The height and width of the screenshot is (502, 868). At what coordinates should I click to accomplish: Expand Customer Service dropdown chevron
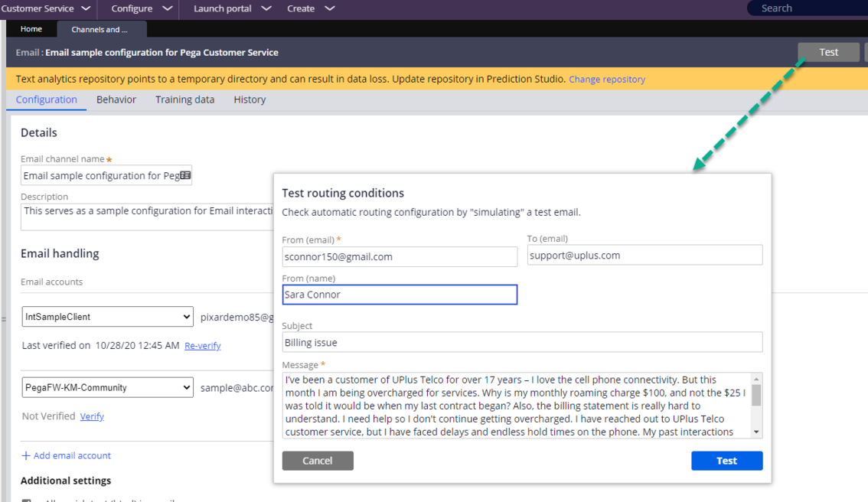(86, 9)
